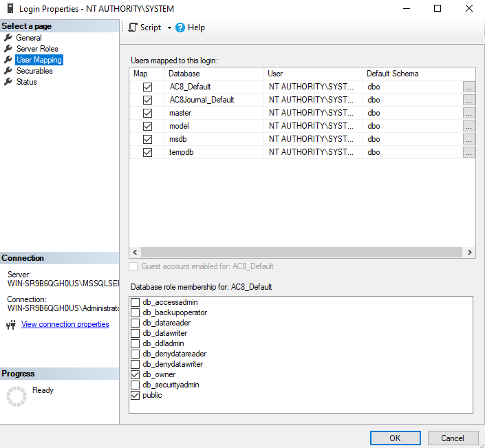
Task: Toggle Guest account enabled checkbox
Action: point(133,267)
